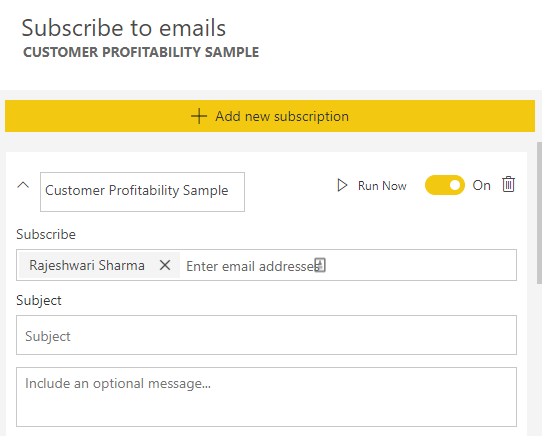542x436 pixels.
Task: Focus the Enter email addresses field
Action: click(348, 265)
